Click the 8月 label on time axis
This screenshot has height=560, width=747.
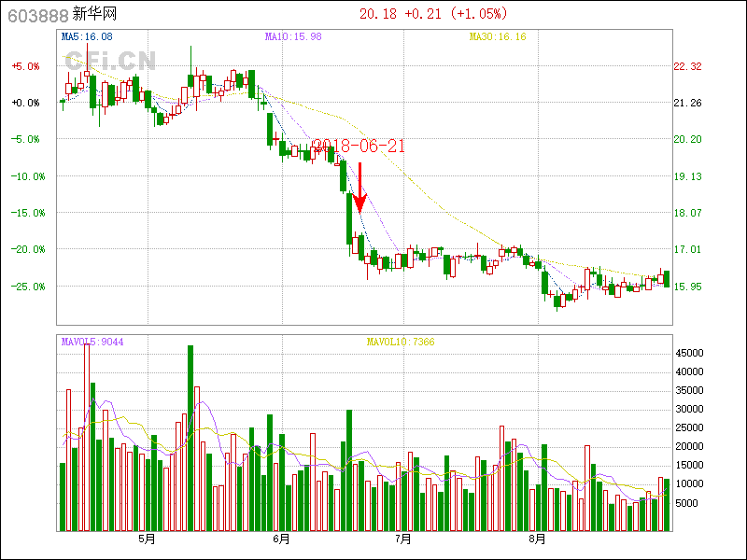point(537,539)
